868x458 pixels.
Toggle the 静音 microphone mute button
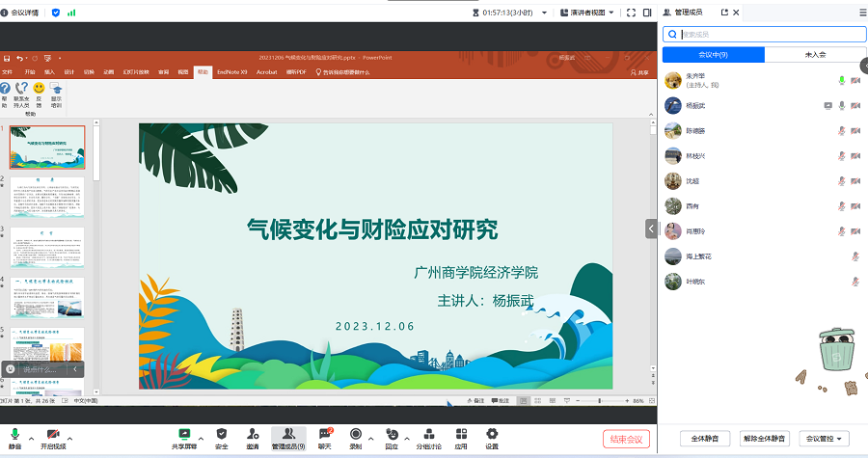pos(14,435)
